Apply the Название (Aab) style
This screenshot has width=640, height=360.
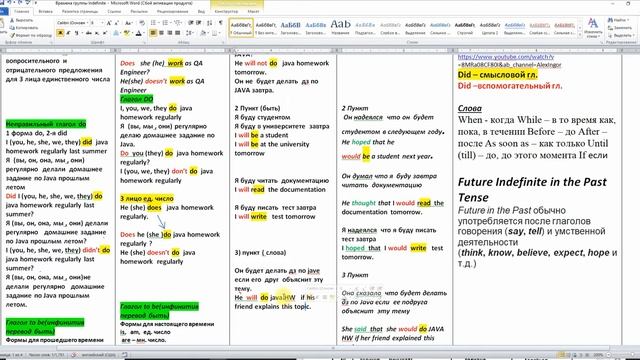point(340,27)
